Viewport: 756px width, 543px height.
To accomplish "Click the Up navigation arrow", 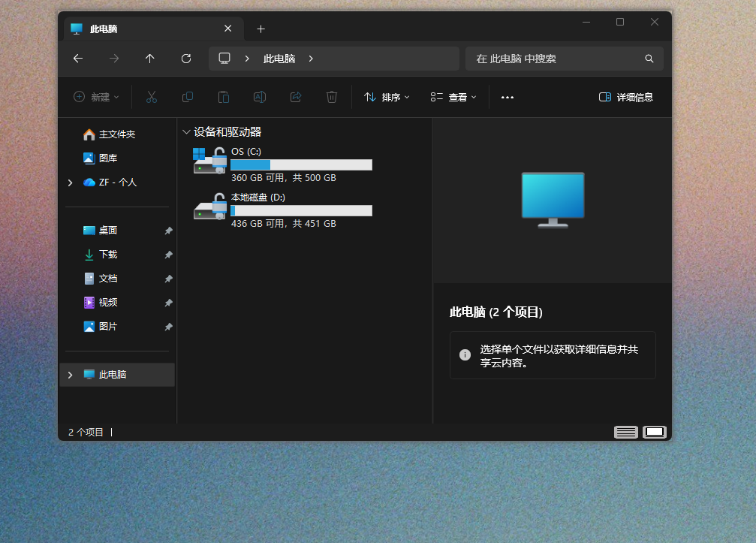I will [149, 59].
